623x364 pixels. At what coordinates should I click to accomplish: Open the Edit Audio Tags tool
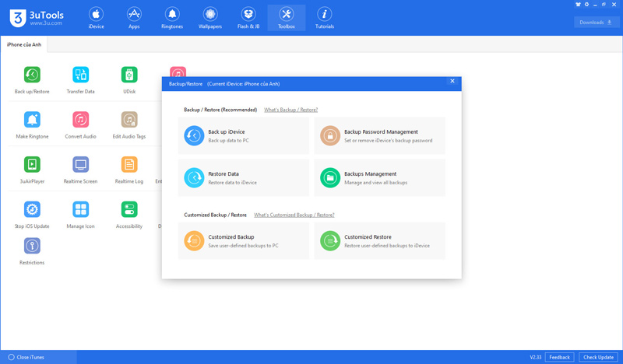click(x=129, y=120)
